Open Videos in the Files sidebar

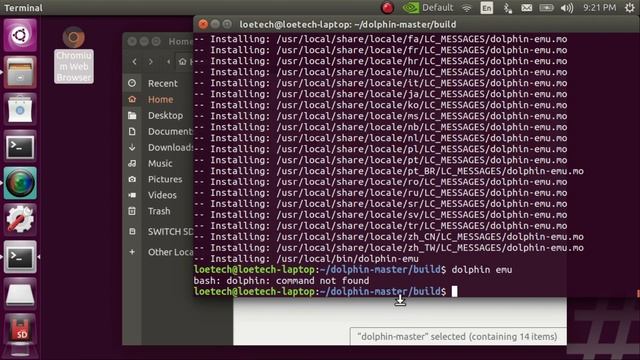[x=158, y=195]
